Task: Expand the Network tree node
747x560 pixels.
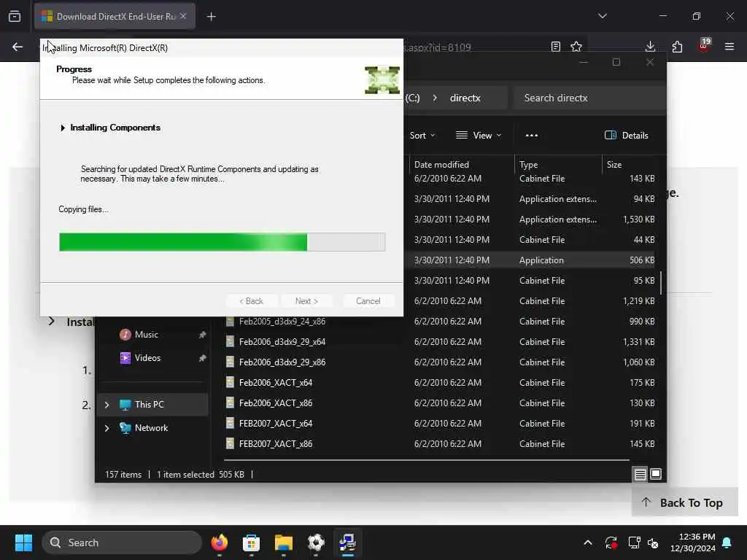Action: 107,427
